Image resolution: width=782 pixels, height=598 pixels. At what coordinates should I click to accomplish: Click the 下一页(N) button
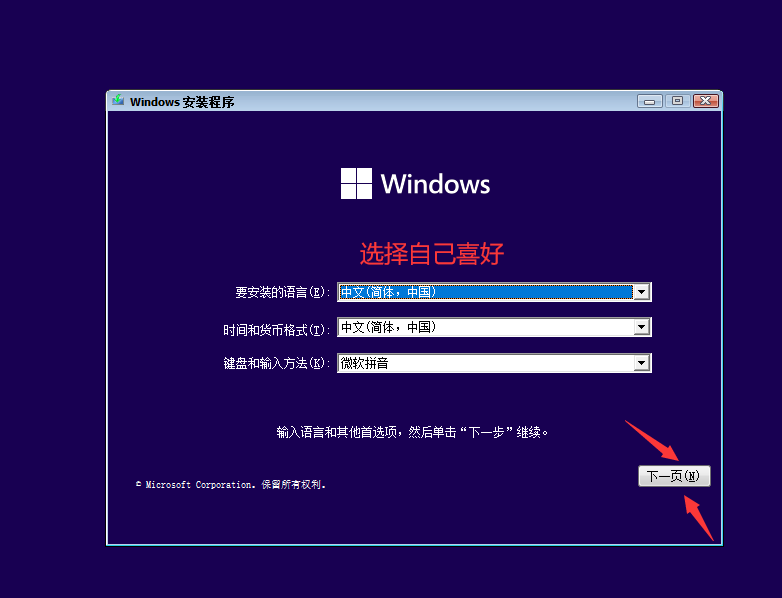click(674, 476)
